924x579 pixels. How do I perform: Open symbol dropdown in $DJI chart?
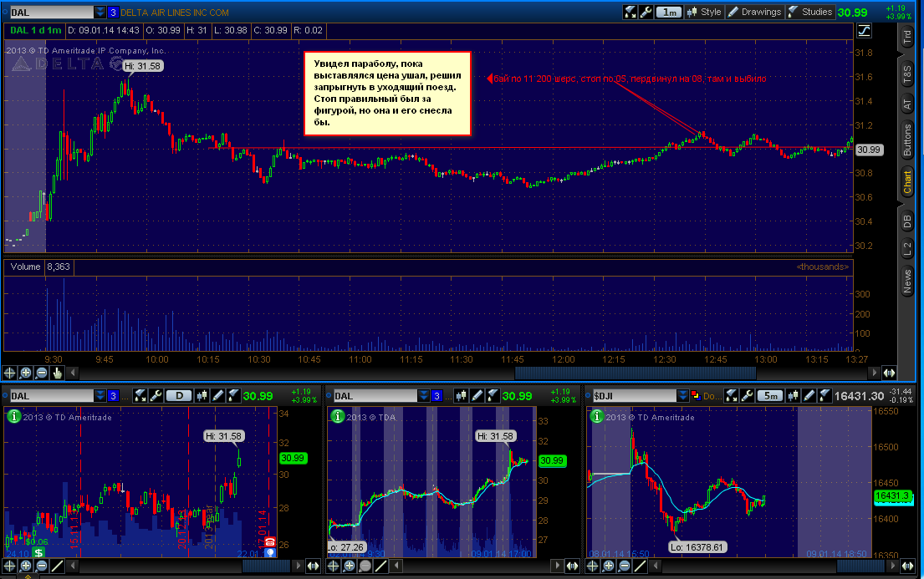pyautogui.click(x=682, y=396)
